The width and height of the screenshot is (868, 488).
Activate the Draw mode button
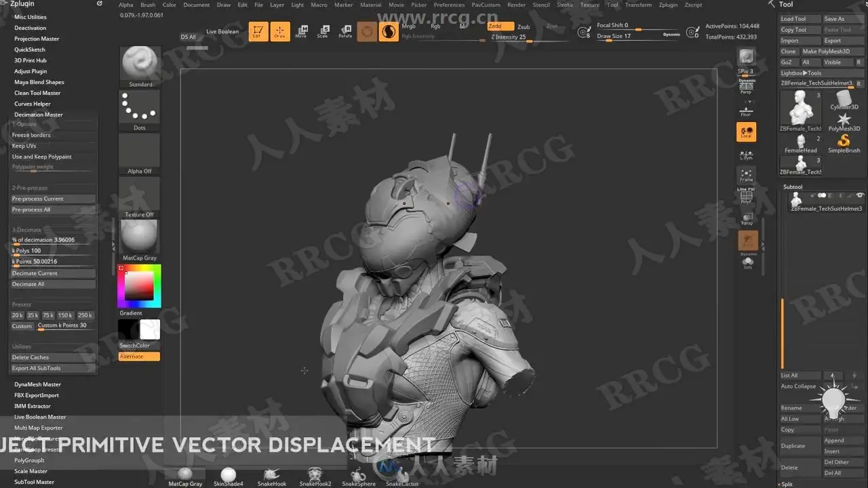tap(280, 31)
